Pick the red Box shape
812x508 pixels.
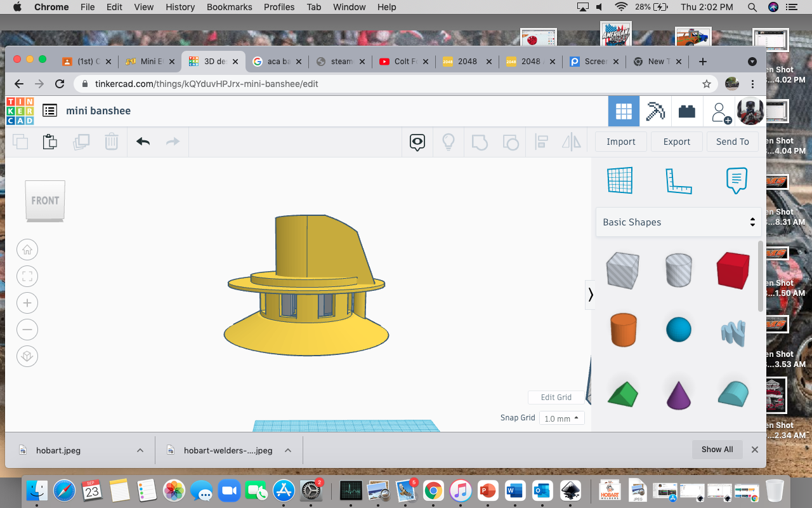[x=733, y=270]
